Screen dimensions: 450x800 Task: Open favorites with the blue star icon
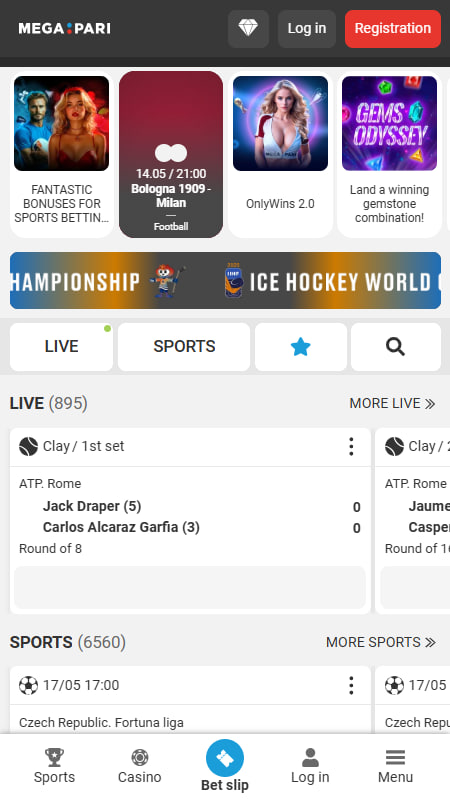(301, 347)
